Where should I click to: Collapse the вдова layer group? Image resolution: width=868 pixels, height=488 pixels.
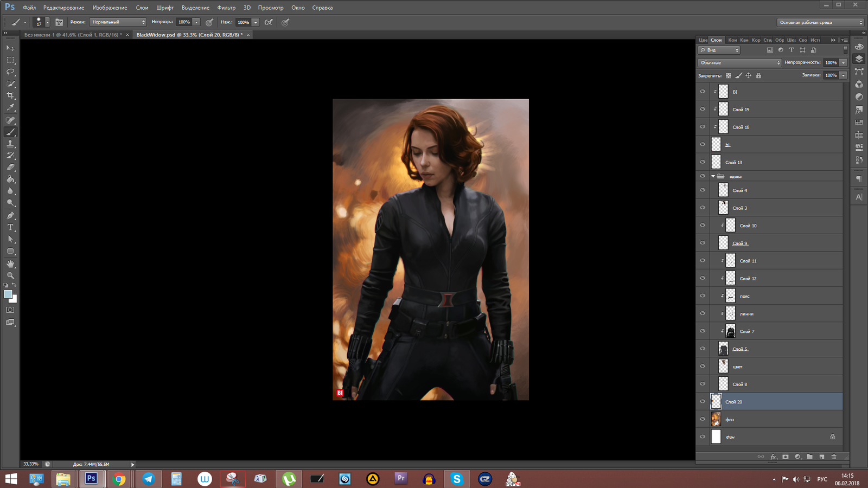713,176
